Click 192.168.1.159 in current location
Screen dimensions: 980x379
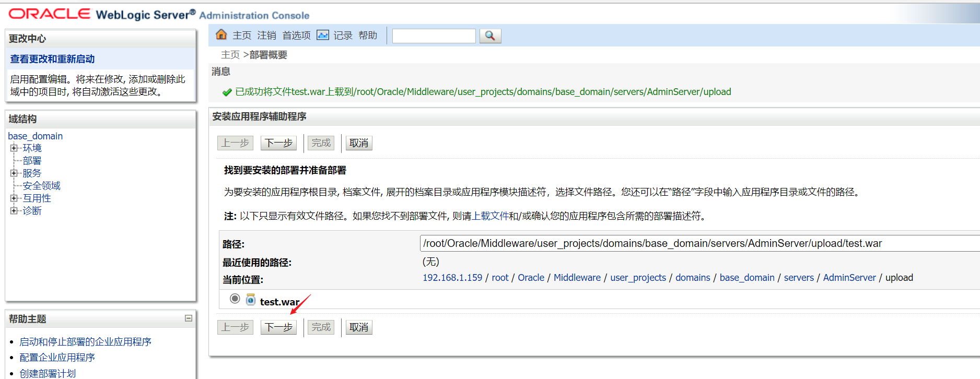452,278
